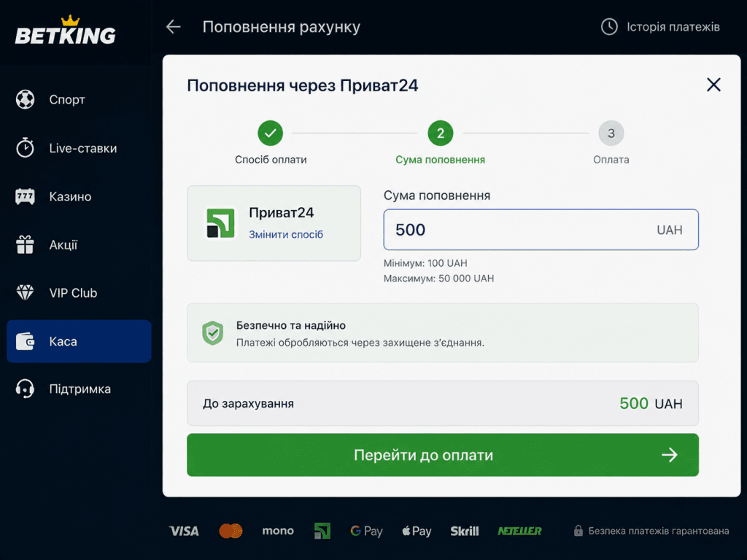Select the Каса menu item
The image size is (747, 560).
tap(79, 341)
